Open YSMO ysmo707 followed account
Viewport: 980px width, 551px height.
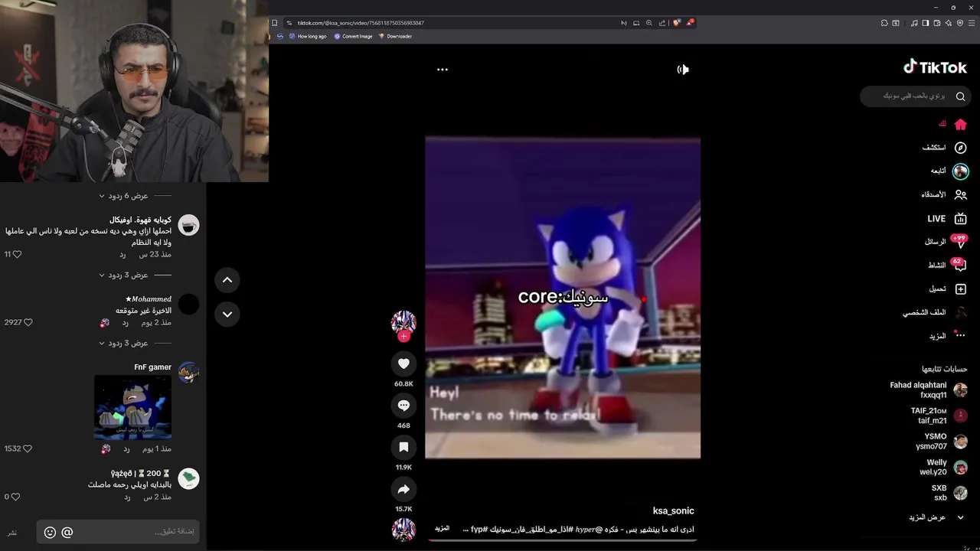point(942,442)
